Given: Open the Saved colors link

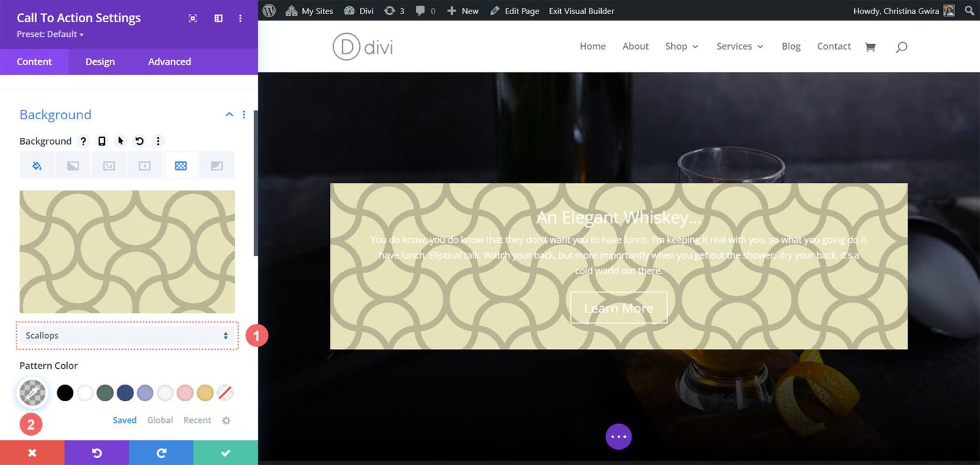Looking at the screenshot, I should pyautogui.click(x=124, y=420).
